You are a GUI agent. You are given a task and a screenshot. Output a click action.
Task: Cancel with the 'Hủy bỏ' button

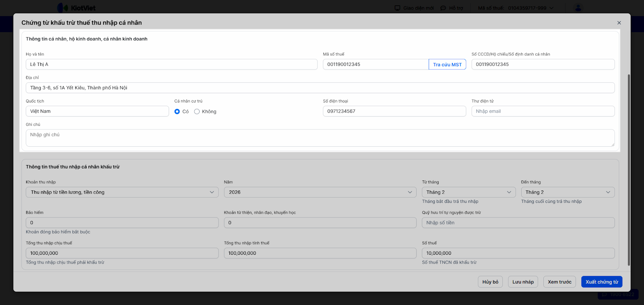click(x=490, y=282)
